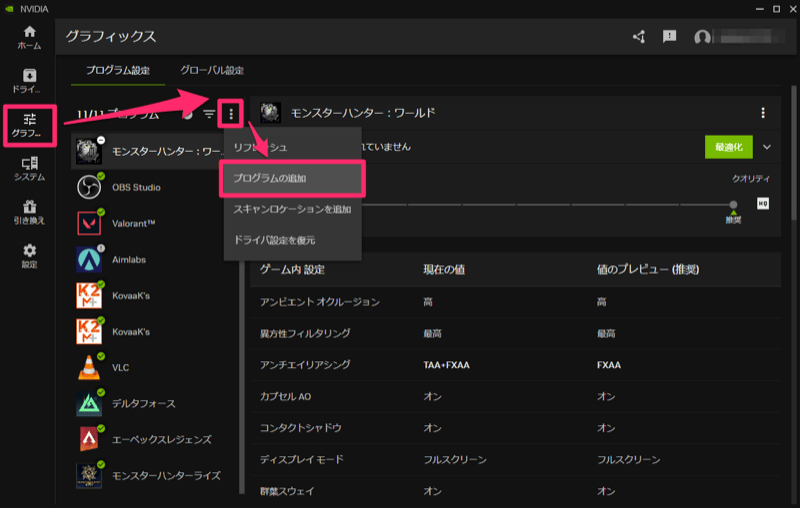Choose ドライバ設定を復元 menu entry
The image size is (800, 508).
pyautogui.click(x=292, y=240)
